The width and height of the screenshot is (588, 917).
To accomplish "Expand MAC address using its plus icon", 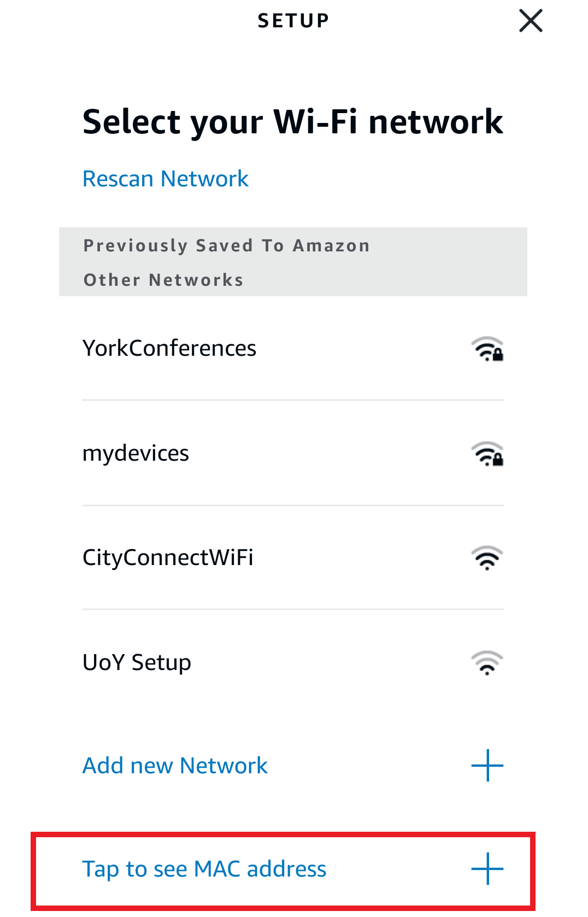I will point(487,868).
